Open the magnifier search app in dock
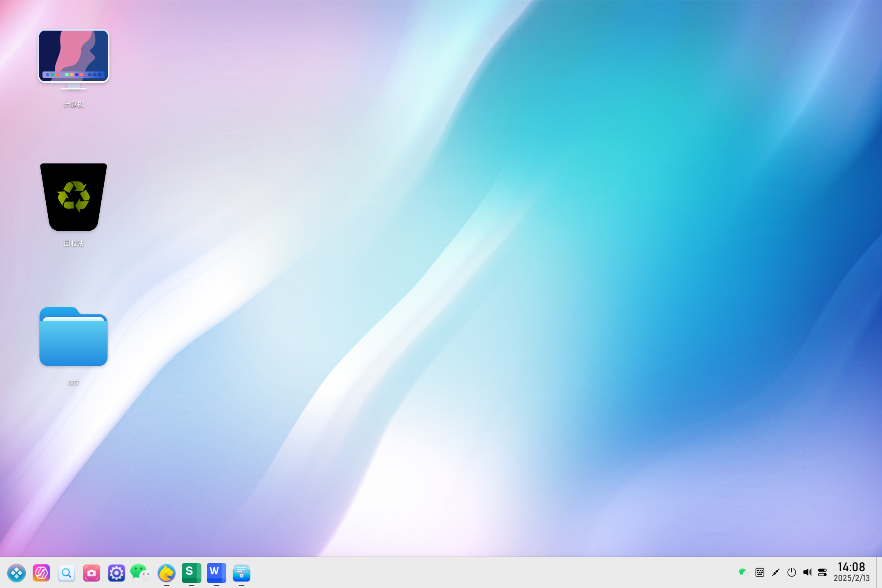Image resolution: width=882 pixels, height=588 pixels. 66,573
